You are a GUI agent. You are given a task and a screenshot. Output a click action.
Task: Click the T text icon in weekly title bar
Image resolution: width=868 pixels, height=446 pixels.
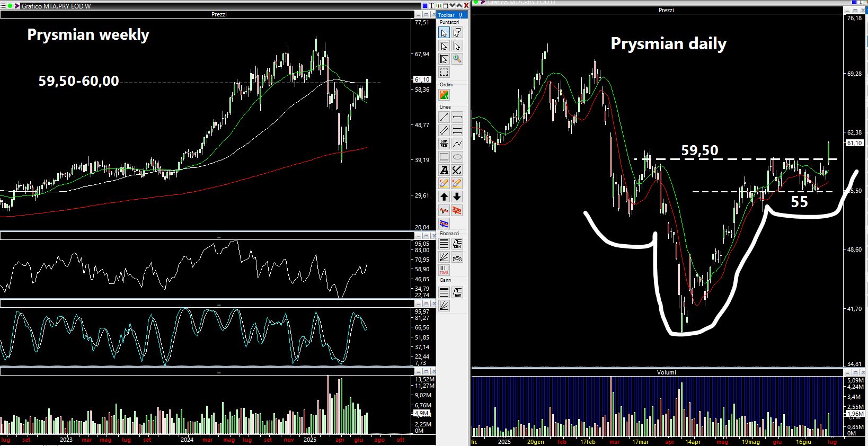pos(432,6)
